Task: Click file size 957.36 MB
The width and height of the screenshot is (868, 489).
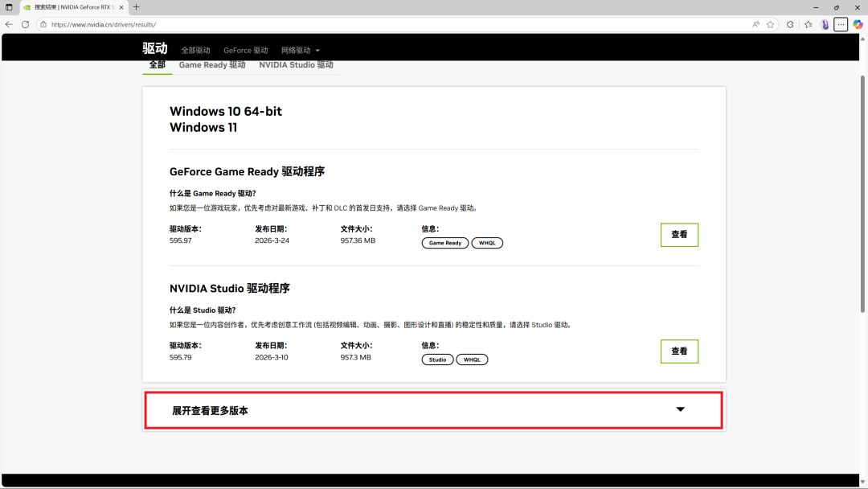Action: tap(358, 241)
